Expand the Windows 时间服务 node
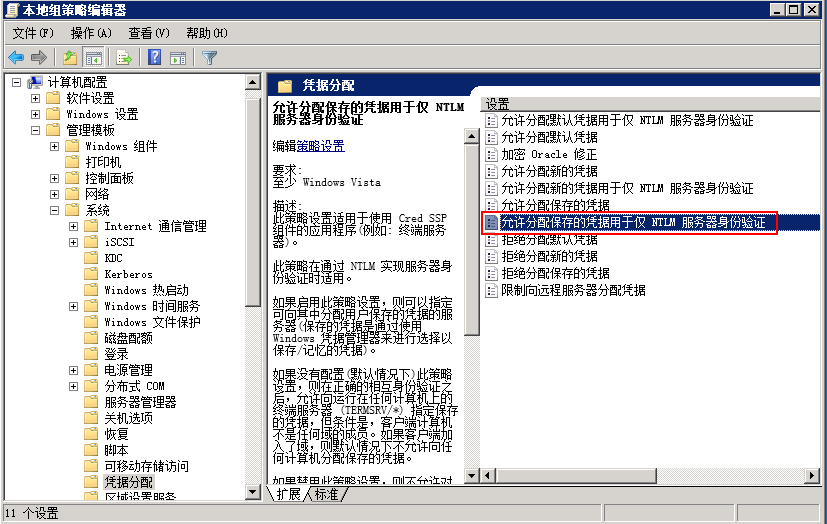 tap(73, 306)
